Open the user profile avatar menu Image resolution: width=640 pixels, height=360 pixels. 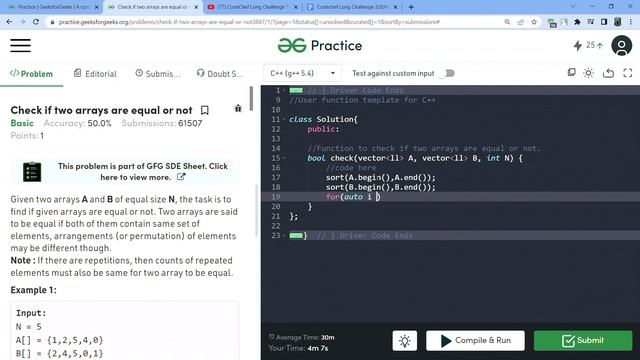pos(621,45)
